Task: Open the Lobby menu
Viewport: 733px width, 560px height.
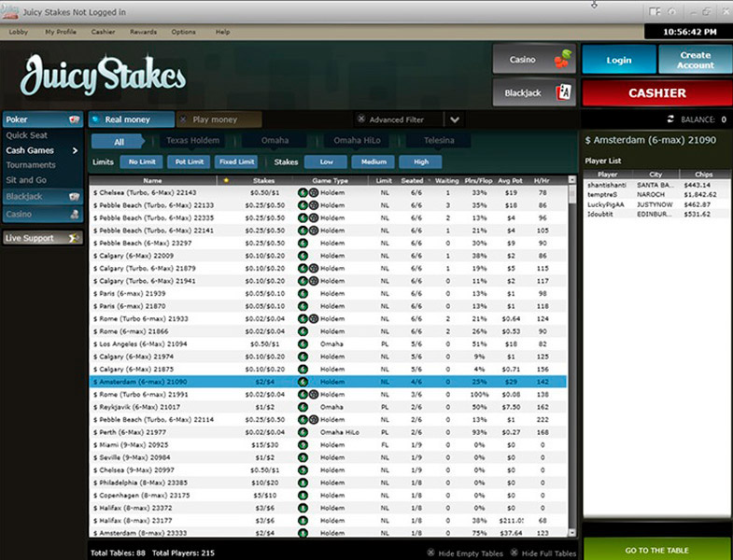Action: pos(19,32)
